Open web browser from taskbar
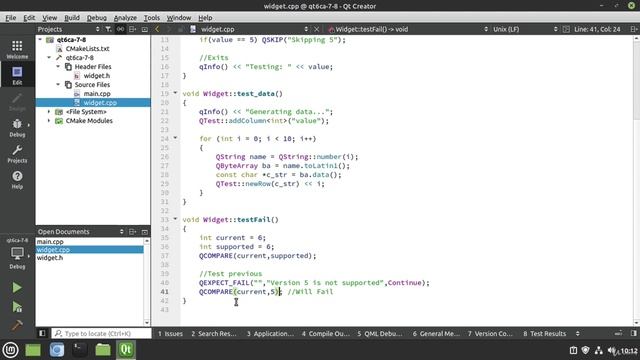 tap(57, 350)
